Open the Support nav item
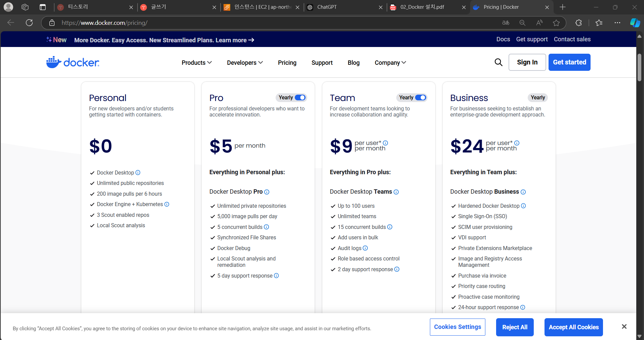 point(322,63)
